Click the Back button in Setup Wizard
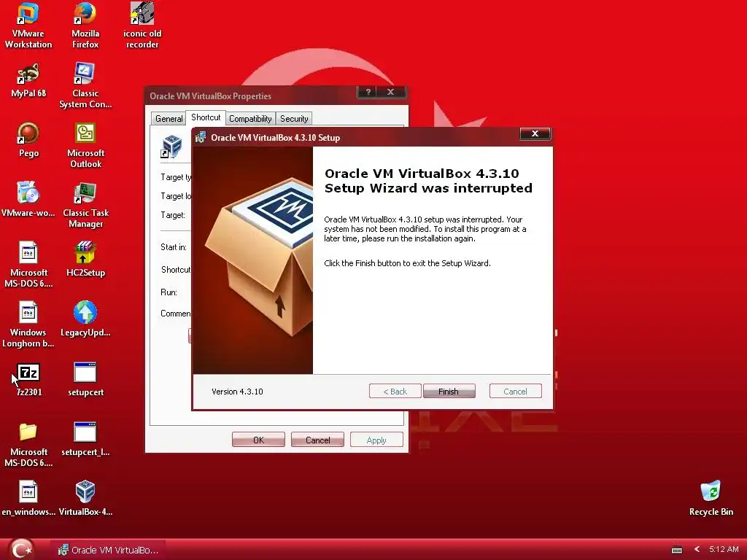The image size is (747, 560). (x=395, y=392)
